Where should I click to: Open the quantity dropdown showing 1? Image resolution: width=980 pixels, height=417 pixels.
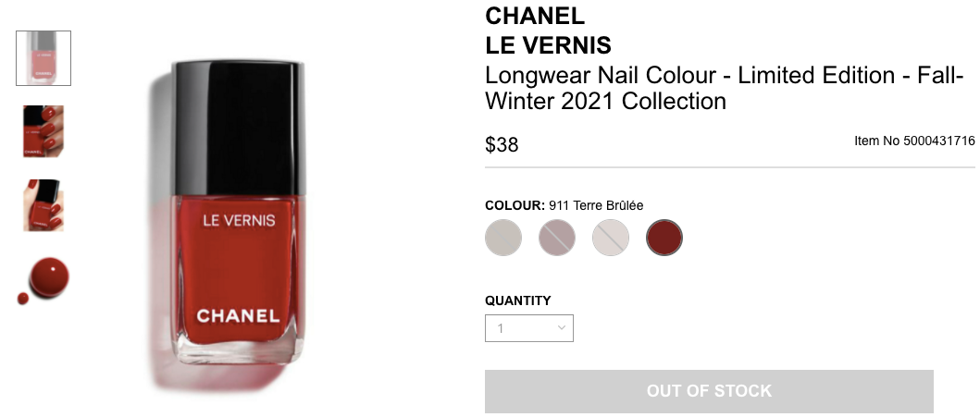pyautogui.click(x=528, y=328)
